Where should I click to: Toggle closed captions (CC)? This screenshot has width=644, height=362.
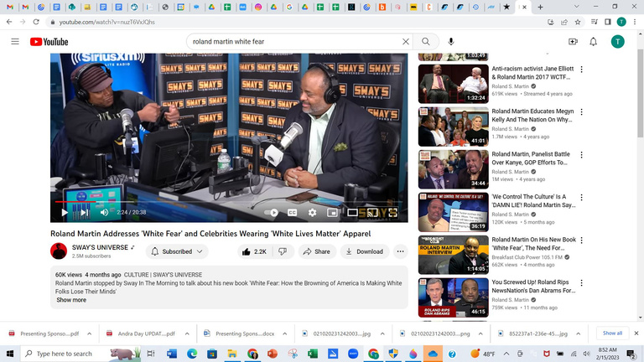(293, 213)
